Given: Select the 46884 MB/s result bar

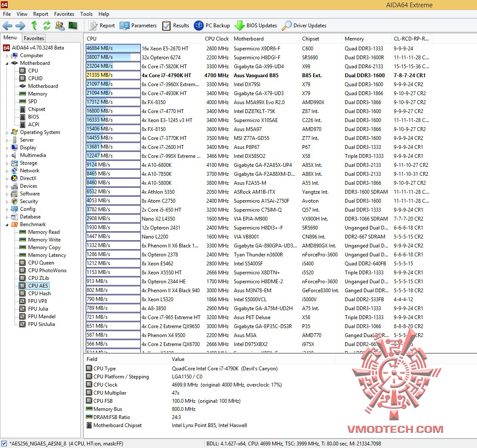Looking at the screenshot, I should [x=113, y=48].
